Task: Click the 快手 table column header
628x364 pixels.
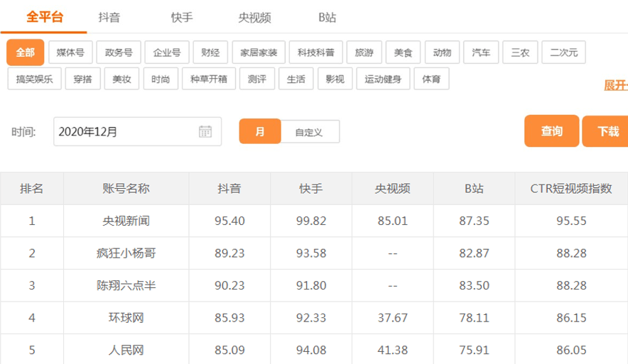Action: click(x=311, y=189)
